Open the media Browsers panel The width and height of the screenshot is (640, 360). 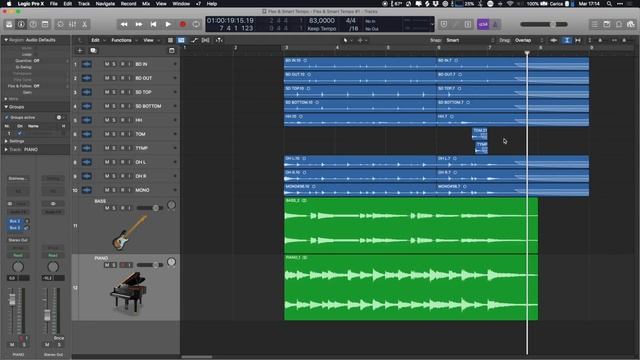(x=631, y=24)
